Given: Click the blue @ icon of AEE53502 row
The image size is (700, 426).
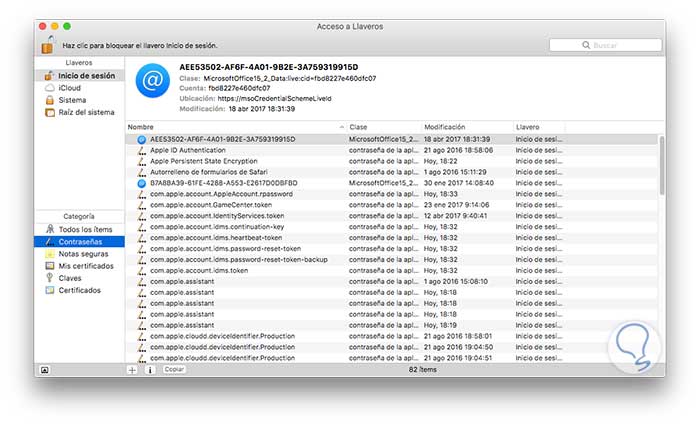Looking at the screenshot, I should point(142,139).
